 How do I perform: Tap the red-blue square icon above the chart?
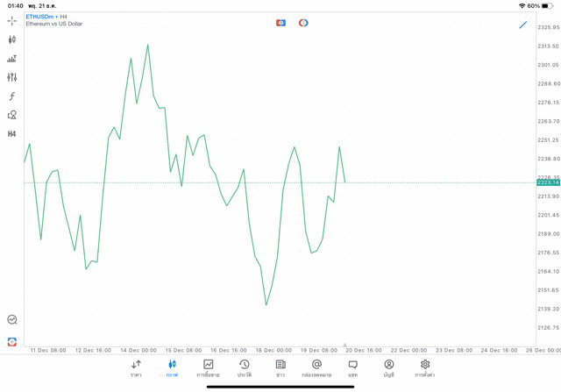pos(280,23)
